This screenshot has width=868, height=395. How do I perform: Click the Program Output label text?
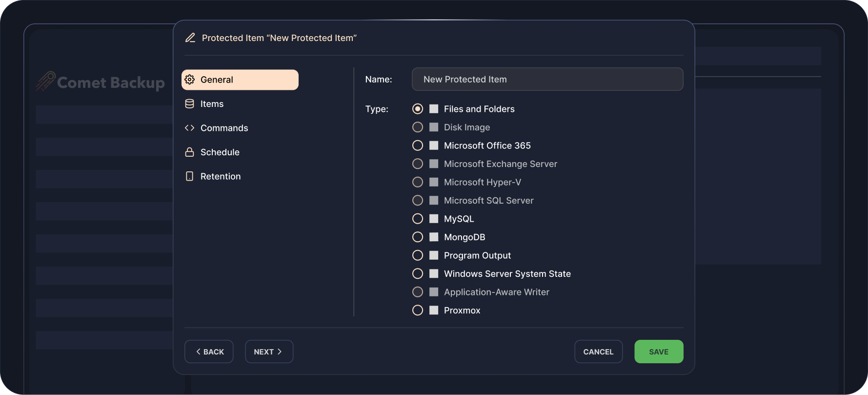pos(477,255)
